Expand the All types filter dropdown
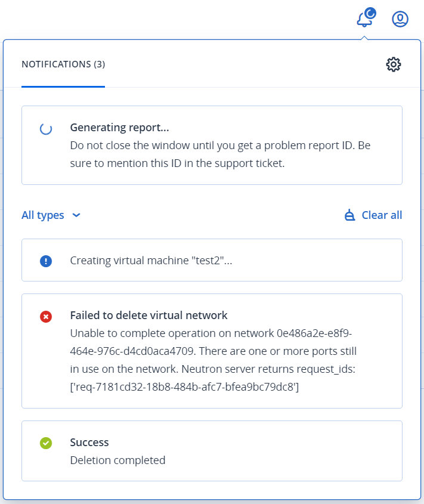Viewport: 424px width, 504px height. click(51, 215)
